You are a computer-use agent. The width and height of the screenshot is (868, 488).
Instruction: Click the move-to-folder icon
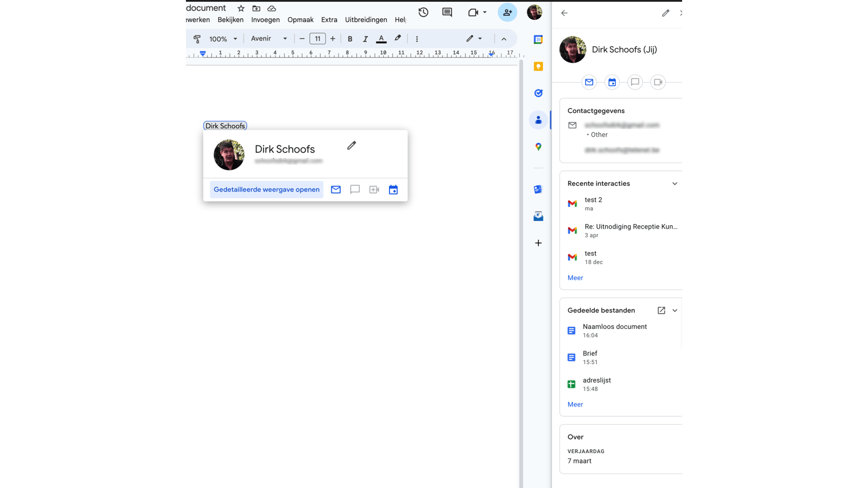[257, 9]
